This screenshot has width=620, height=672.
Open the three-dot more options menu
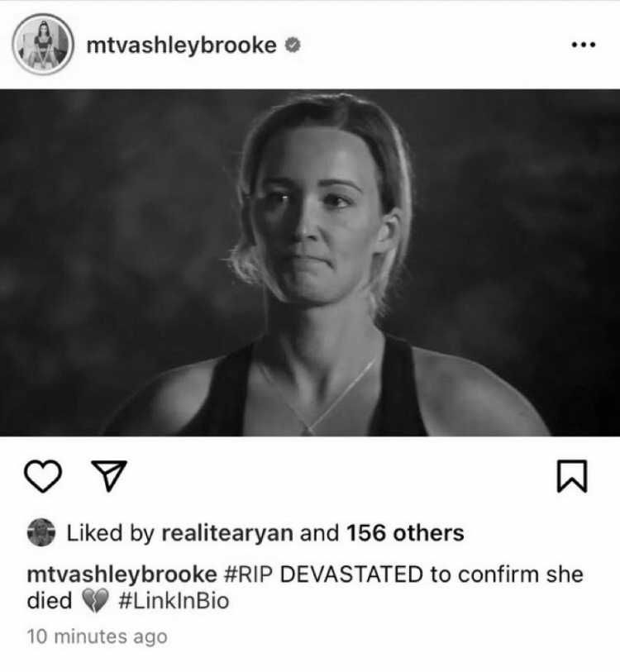[x=584, y=45]
